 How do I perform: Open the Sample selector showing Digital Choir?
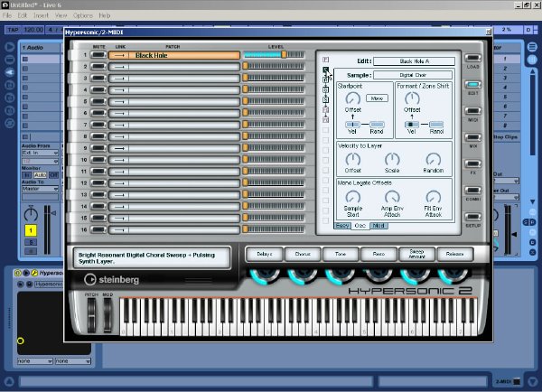[x=413, y=75]
